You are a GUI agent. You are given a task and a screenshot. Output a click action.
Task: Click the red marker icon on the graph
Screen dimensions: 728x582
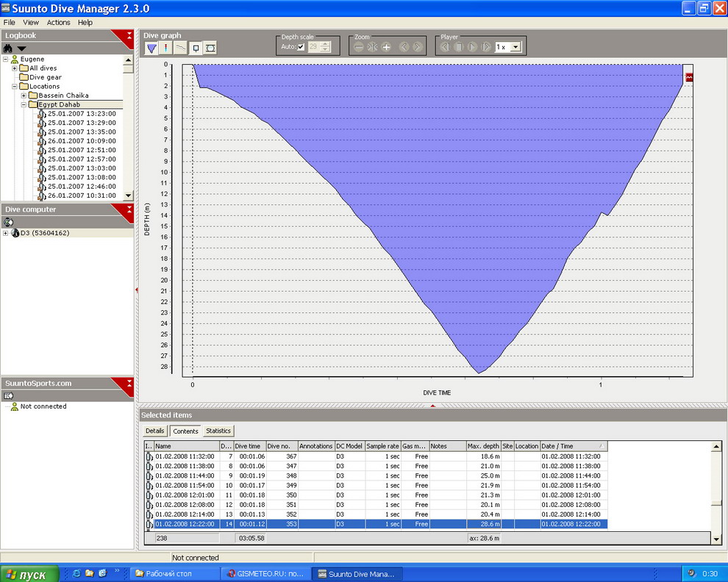coord(689,77)
